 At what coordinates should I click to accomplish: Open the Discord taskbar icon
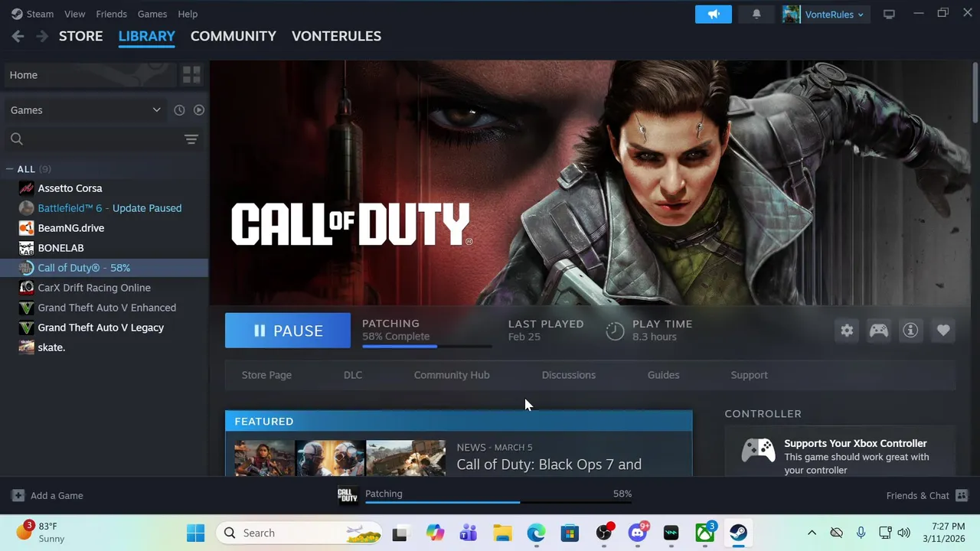tap(638, 533)
